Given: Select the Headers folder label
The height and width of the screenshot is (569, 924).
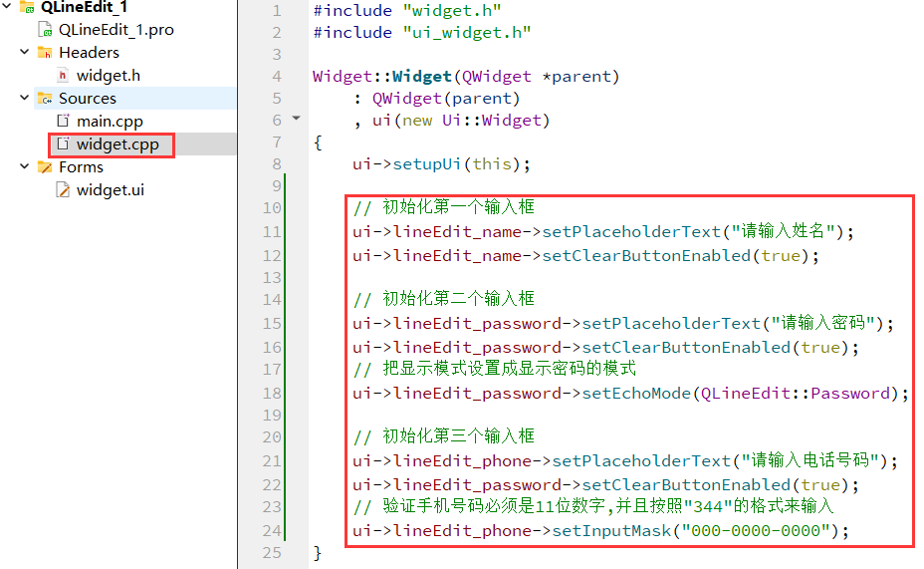Looking at the screenshot, I should click(89, 53).
